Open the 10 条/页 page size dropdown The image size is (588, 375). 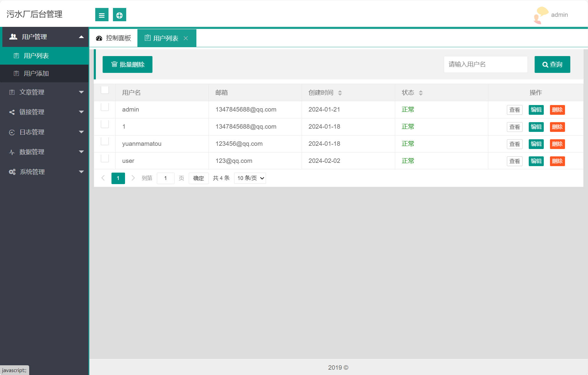[x=250, y=178]
